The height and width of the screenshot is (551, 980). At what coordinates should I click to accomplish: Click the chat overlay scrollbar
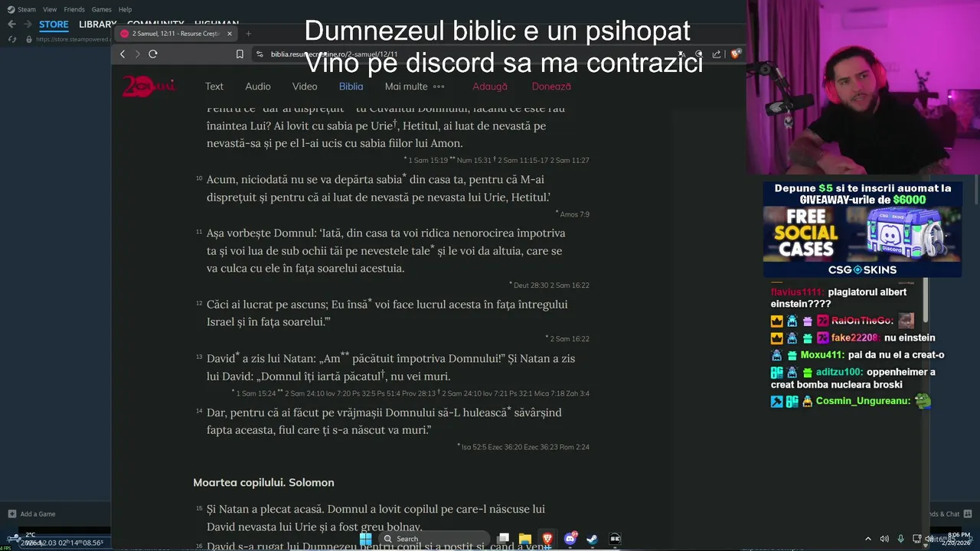(x=926, y=300)
